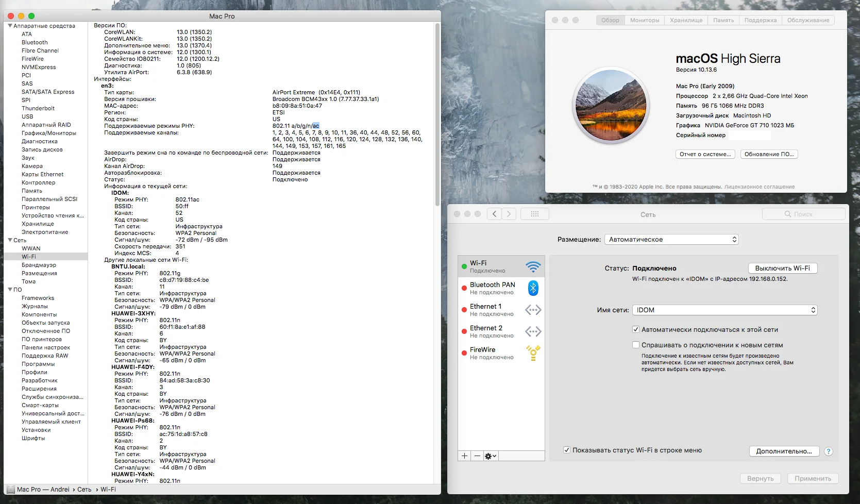Click the macOS High Sierra logo image

coord(611,106)
